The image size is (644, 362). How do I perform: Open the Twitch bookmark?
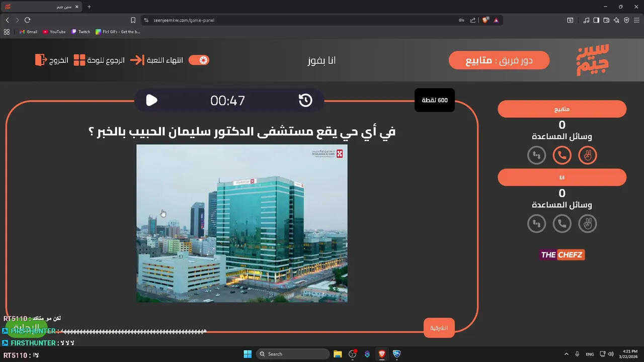click(80, 32)
